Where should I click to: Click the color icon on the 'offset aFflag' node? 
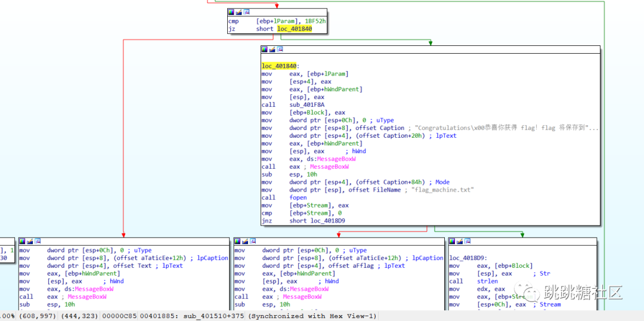click(x=237, y=241)
